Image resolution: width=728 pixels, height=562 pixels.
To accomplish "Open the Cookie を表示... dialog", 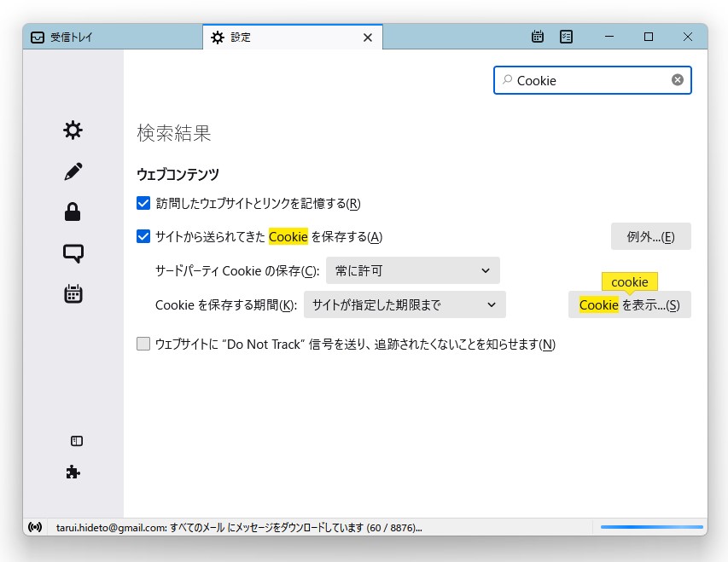I will point(629,304).
